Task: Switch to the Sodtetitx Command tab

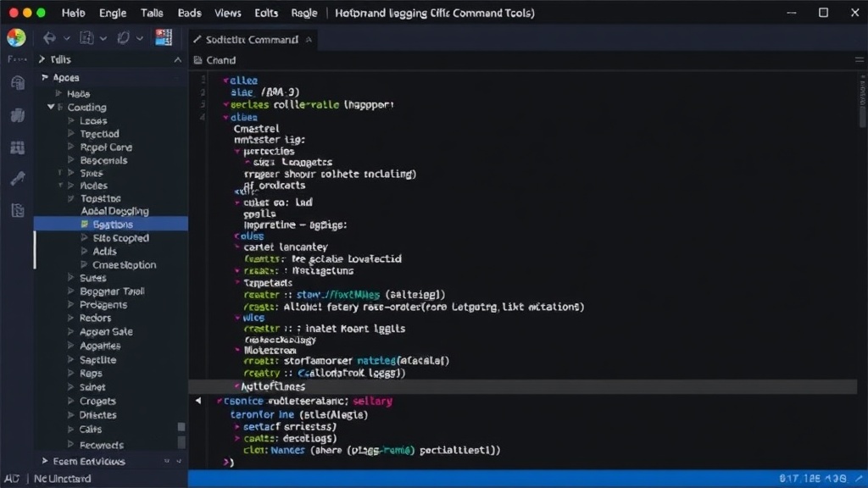Action: pos(252,40)
